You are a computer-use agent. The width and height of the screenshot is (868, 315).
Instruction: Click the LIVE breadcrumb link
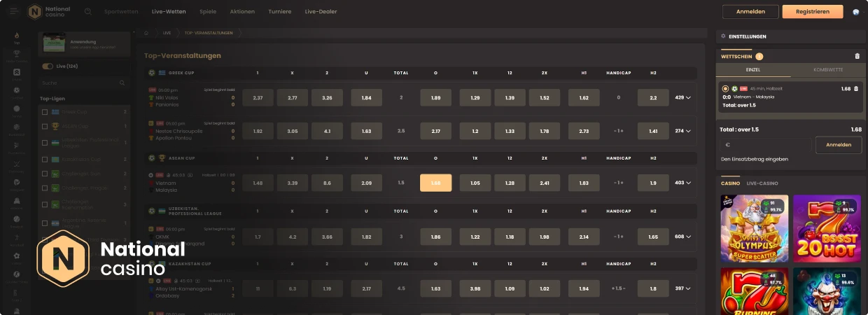click(167, 33)
